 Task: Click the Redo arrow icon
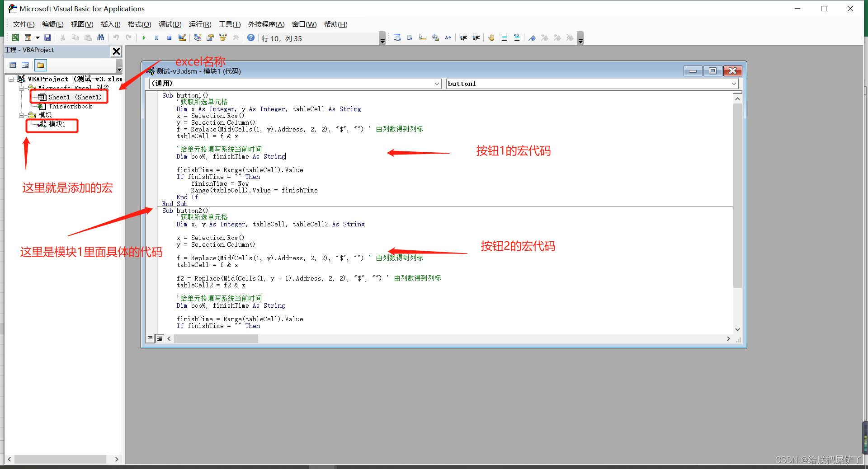pyautogui.click(x=129, y=38)
